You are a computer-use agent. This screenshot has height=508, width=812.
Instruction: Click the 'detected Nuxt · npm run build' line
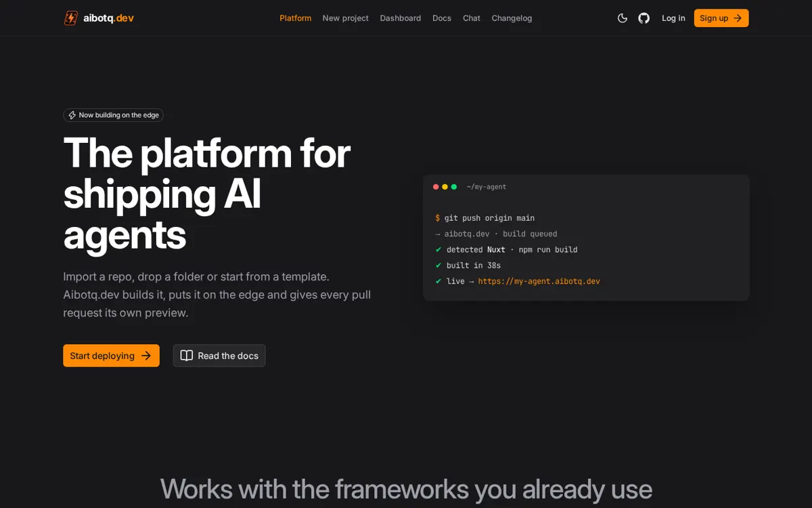coord(506,249)
